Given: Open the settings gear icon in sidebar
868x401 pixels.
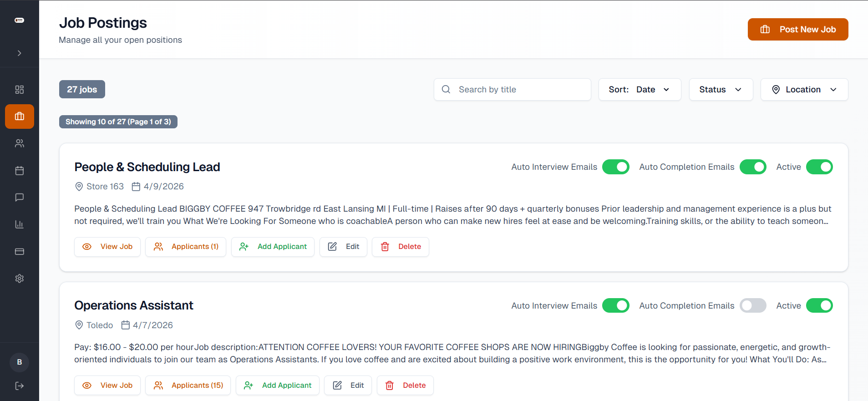Looking at the screenshot, I should (19, 279).
